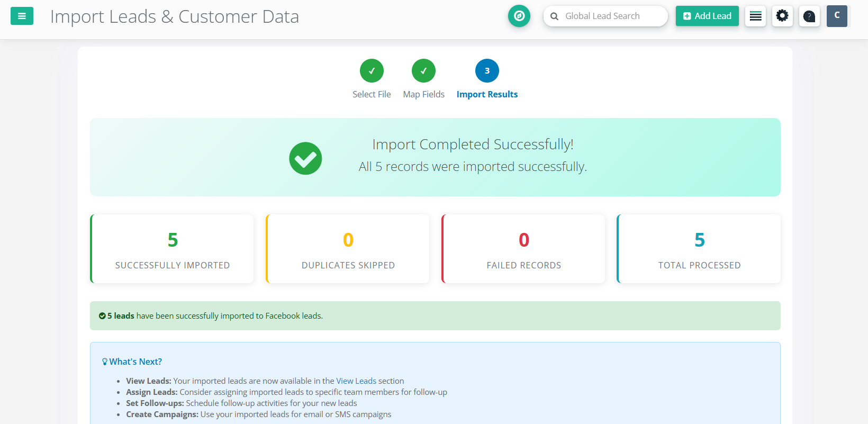The height and width of the screenshot is (424, 868).
Task: Click the Duplicates Skipped stat card
Action: pyautogui.click(x=348, y=249)
